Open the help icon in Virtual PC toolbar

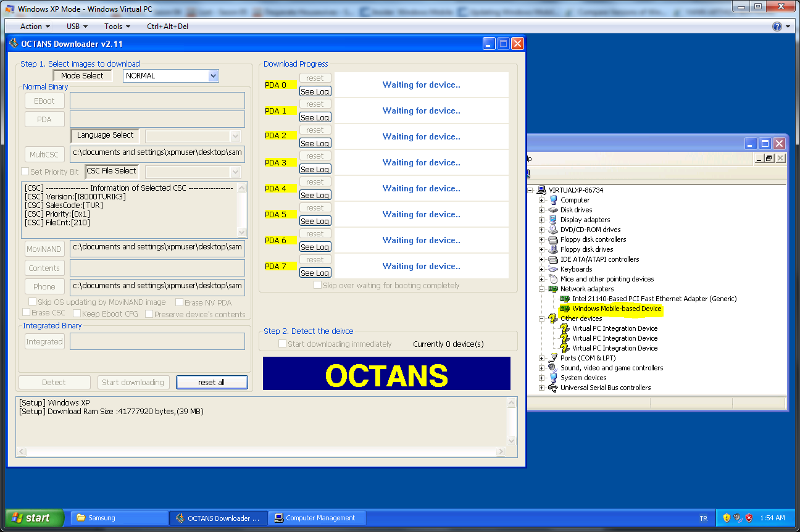click(777, 27)
